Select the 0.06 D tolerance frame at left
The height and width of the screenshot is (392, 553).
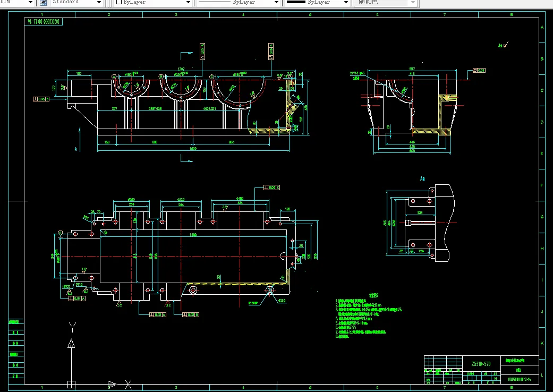click(41, 99)
